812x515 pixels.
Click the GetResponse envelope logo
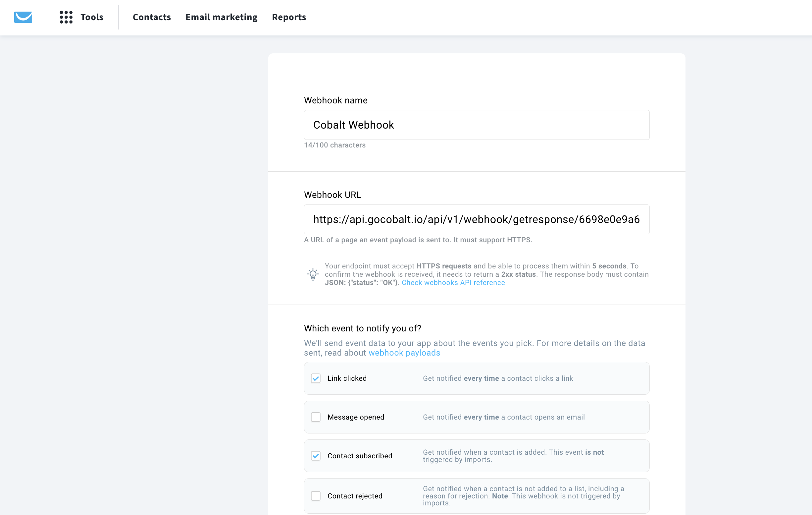point(23,17)
